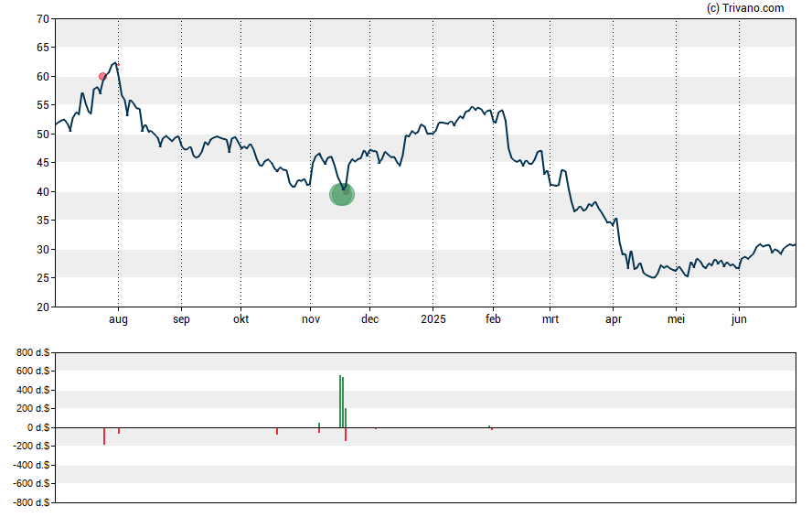Click the '55' price axis label
Screen dimensions: 812x517
43,105
